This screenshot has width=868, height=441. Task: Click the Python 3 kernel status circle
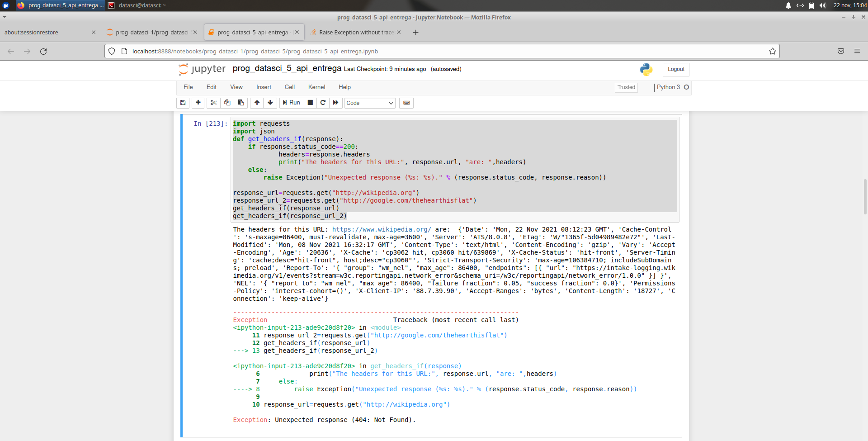[x=686, y=87]
